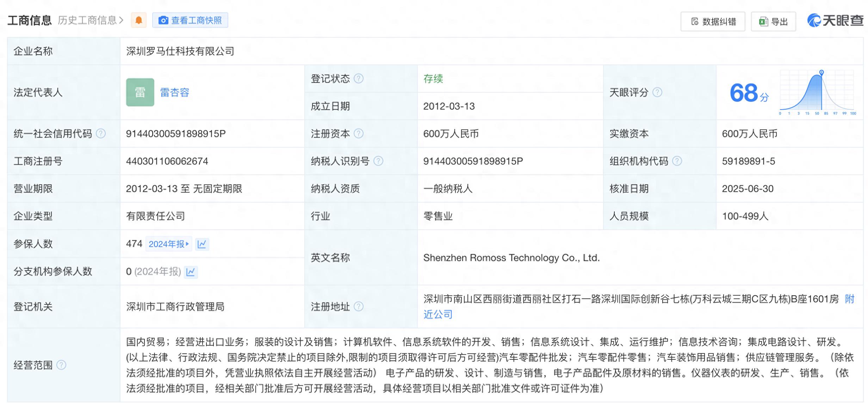Click help icon beside 统一社会信用代码
The image size is (868, 408).
tap(101, 134)
